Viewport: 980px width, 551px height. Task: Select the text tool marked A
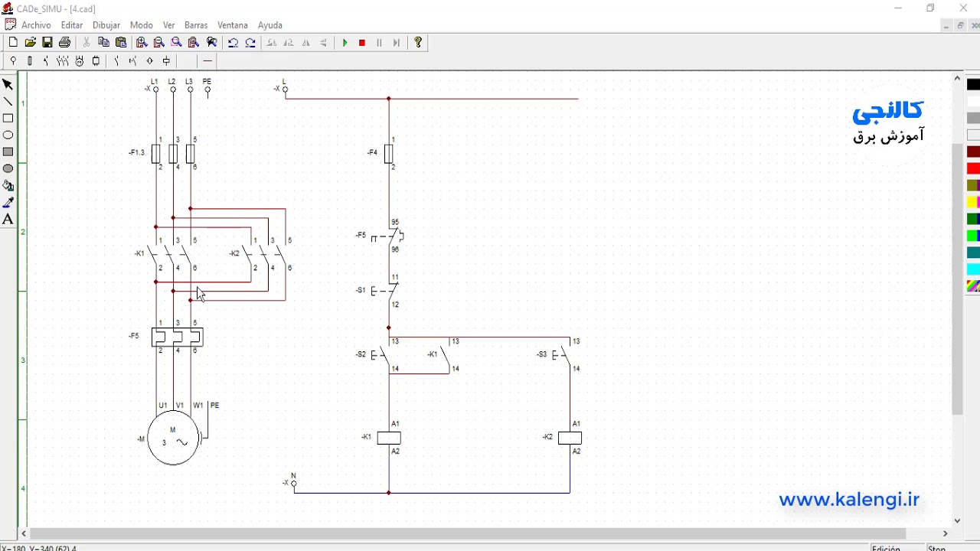pyautogui.click(x=8, y=220)
